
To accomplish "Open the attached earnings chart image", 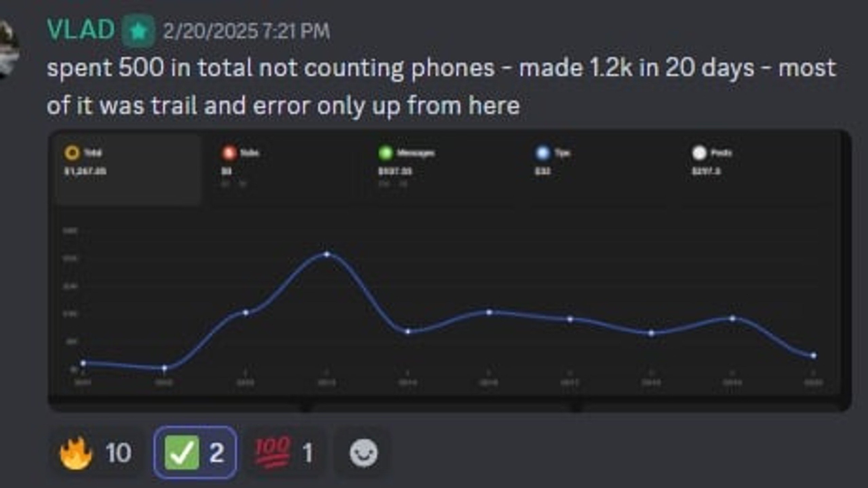I will pyautogui.click(x=450, y=271).
